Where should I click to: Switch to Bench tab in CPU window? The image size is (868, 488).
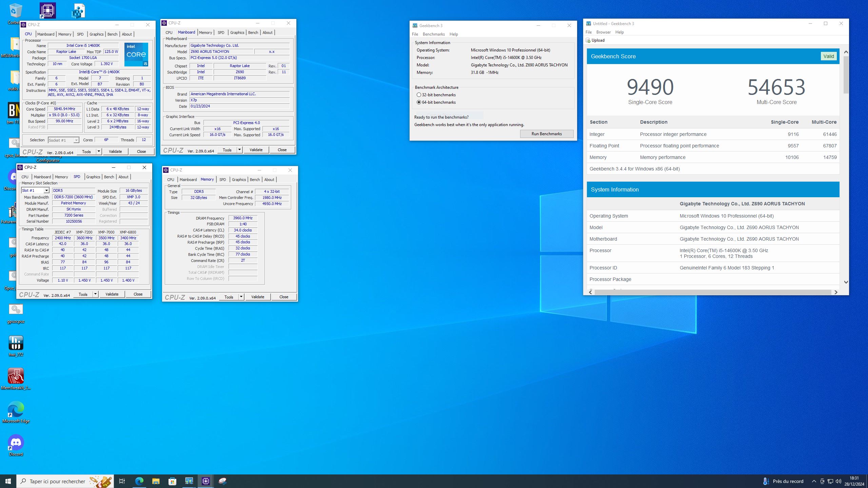(x=112, y=34)
